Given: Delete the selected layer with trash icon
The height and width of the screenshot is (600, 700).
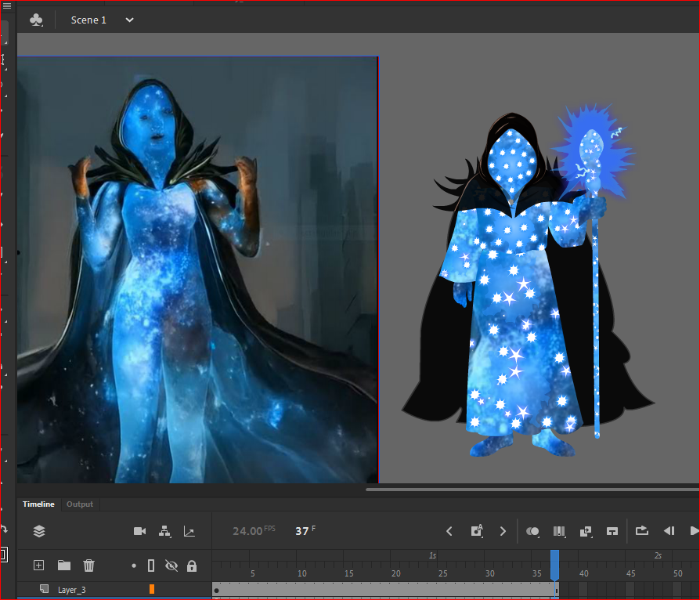Looking at the screenshot, I should pos(88,566).
